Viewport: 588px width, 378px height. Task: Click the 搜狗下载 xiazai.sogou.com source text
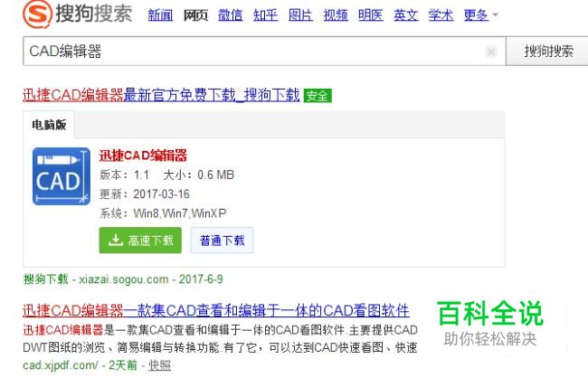pos(123,279)
